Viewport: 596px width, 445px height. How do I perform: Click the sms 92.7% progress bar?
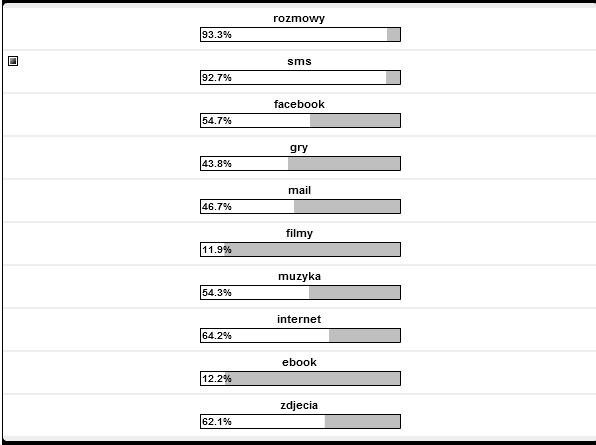tap(300, 78)
